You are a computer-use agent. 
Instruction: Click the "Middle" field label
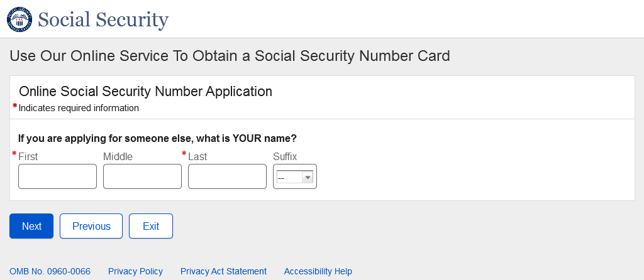coord(118,156)
